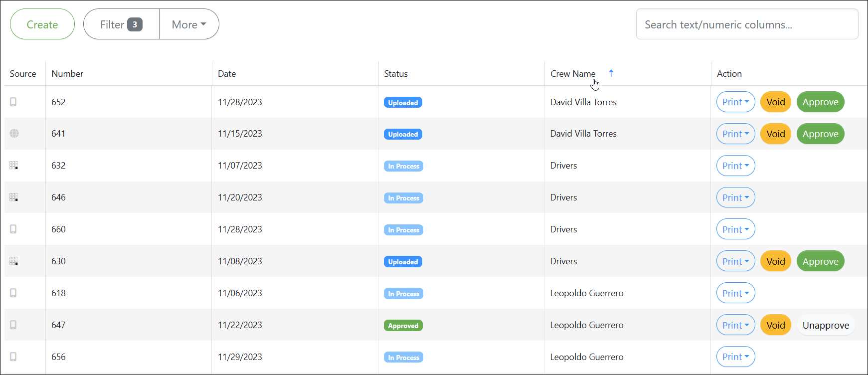The width and height of the screenshot is (868, 375).
Task: Click the grid source icon for record 630
Action: pos(14,261)
